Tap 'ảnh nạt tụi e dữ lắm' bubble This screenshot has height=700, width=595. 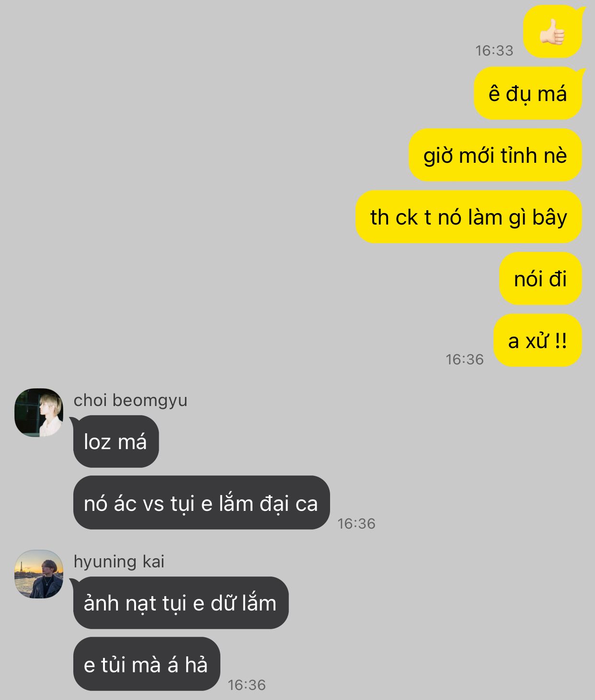tap(181, 603)
